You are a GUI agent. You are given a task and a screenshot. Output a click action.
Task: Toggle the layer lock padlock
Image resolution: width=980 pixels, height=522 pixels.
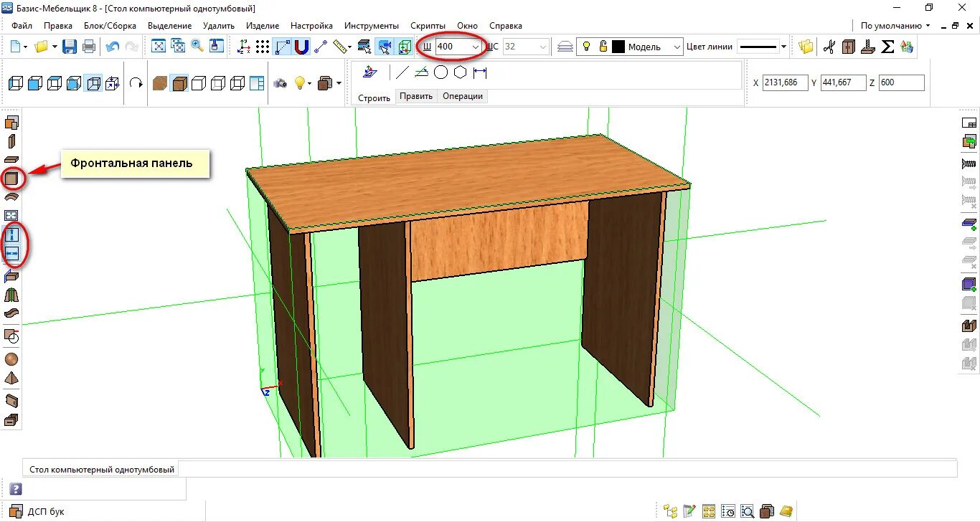603,47
